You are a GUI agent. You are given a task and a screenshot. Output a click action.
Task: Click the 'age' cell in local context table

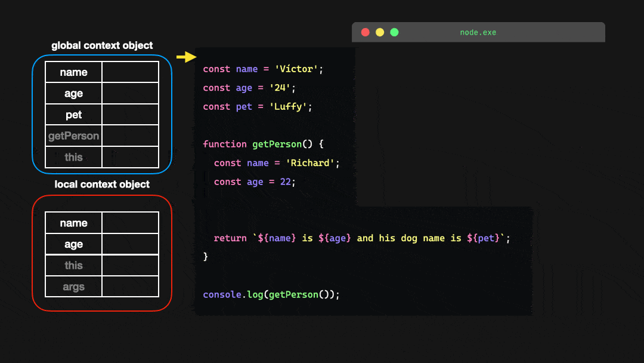pos(73,244)
